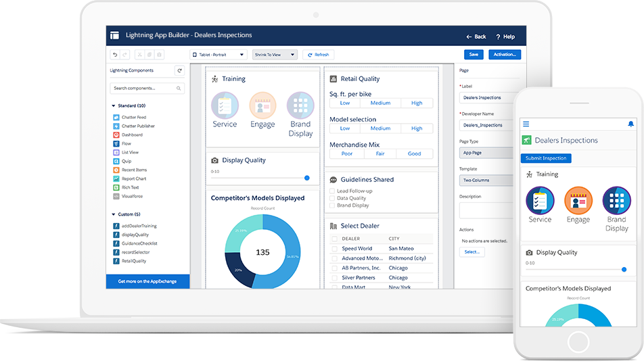The image size is (644, 363).
Task: Click the Activation button
Action: point(505,55)
